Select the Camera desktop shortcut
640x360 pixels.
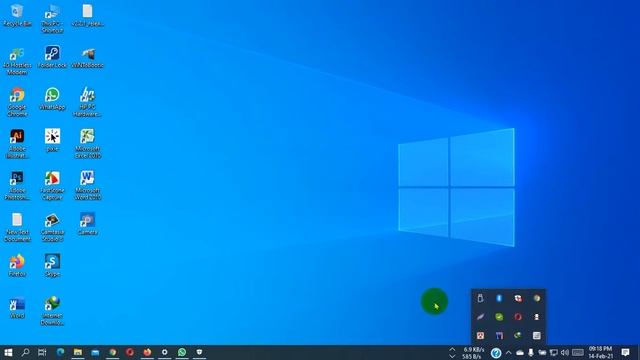tap(87, 224)
